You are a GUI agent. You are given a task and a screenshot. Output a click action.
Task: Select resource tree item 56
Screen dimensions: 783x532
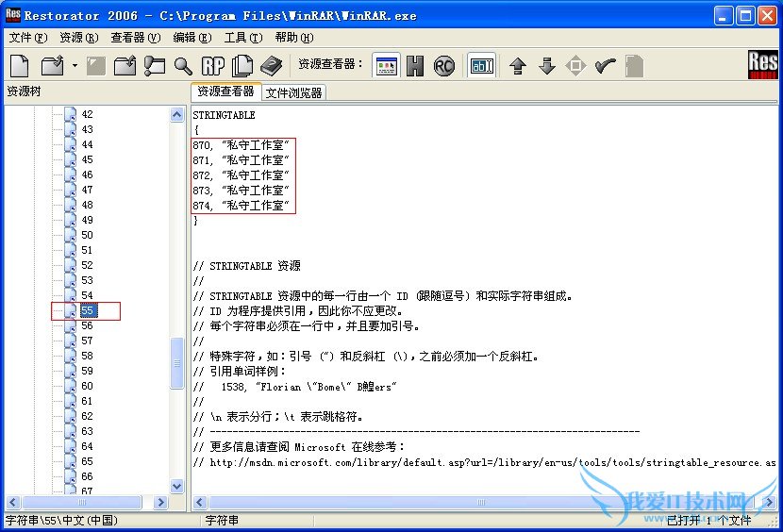point(87,325)
